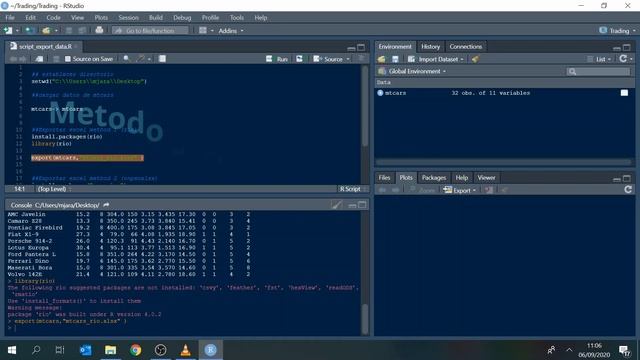Open the Import Dataset dropdown
This screenshot has height=360, width=640.
436,59
